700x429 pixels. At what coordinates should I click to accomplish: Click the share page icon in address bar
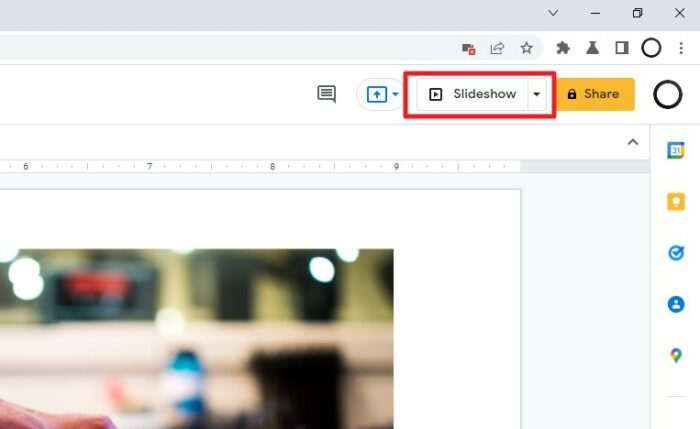497,48
